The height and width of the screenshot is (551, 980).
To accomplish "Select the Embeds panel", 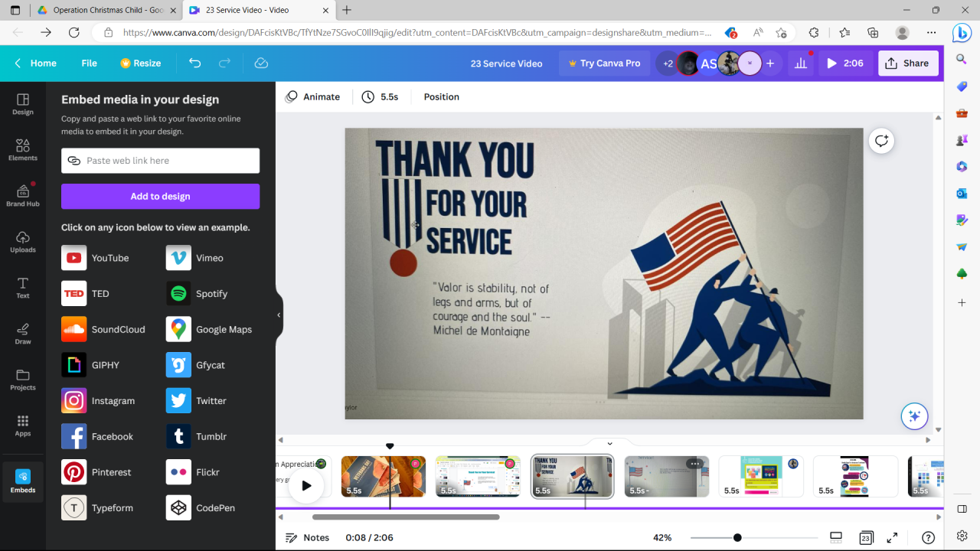I will [23, 481].
